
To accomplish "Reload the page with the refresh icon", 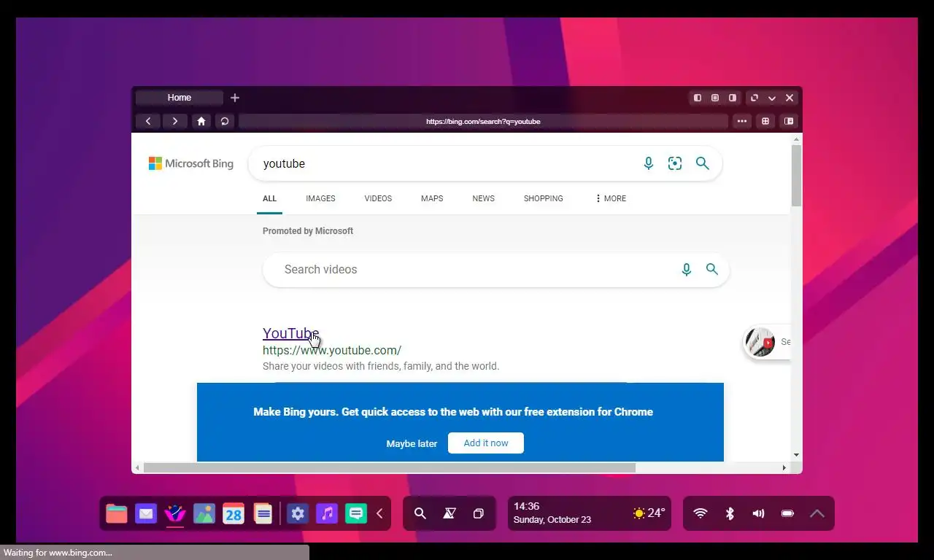I will tap(225, 121).
